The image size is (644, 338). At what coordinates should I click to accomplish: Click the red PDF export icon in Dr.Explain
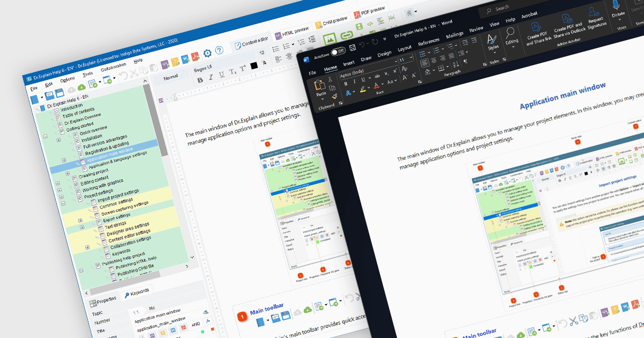click(x=195, y=56)
